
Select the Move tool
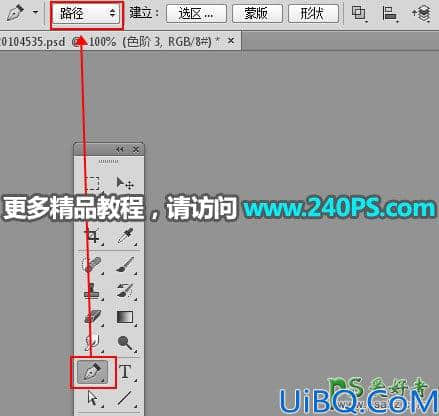pos(125,183)
